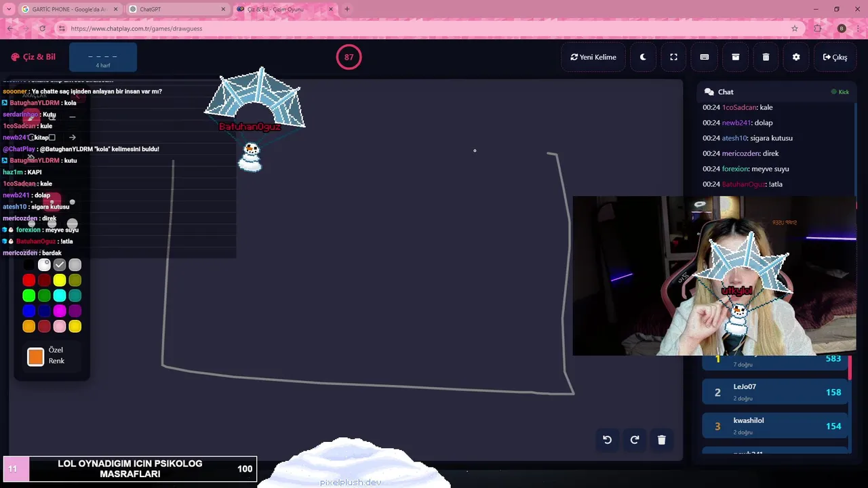Image resolution: width=868 pixels, height=488 pixels.
Task: Select kwashilol in the leaderboard
Action: [x=775, y=426]
